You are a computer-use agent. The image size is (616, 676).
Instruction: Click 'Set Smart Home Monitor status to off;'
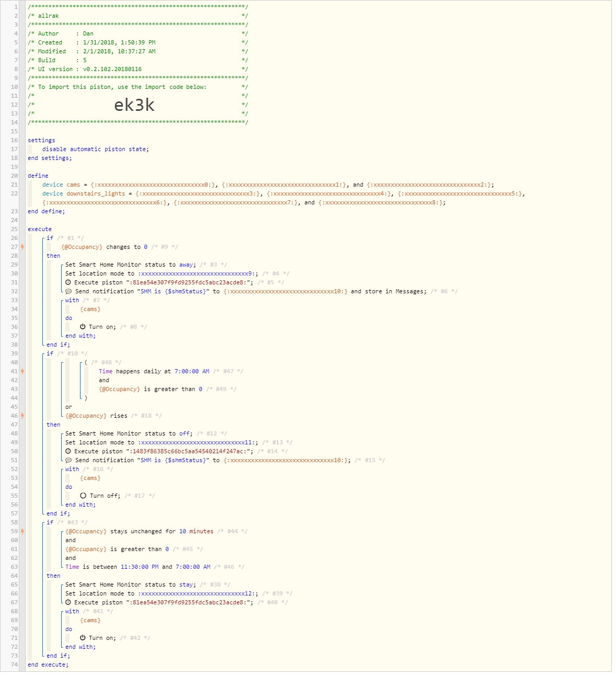pyautogui.click(x=129, y=433)
